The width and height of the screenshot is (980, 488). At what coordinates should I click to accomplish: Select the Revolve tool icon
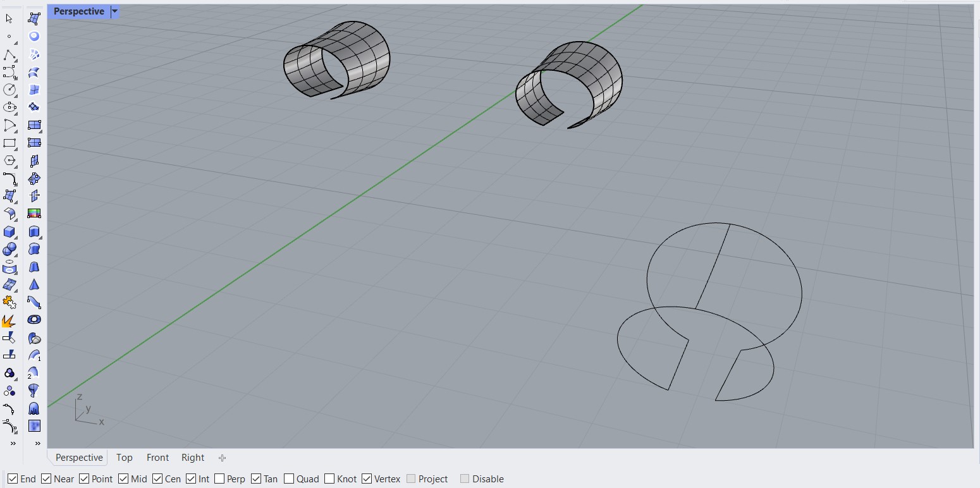point(34,391)
